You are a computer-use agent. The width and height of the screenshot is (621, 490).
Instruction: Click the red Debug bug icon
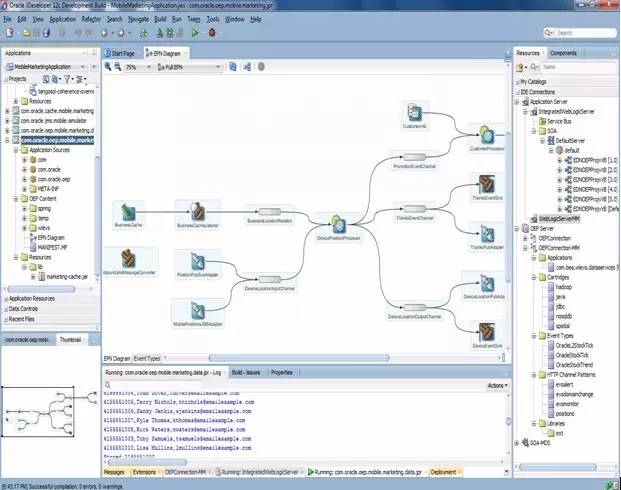212,33
